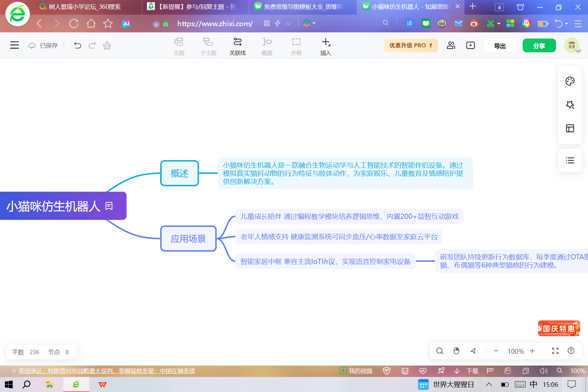Open the note icon on central topic
The width and height of the screenshot is (588, 392).
109,206
